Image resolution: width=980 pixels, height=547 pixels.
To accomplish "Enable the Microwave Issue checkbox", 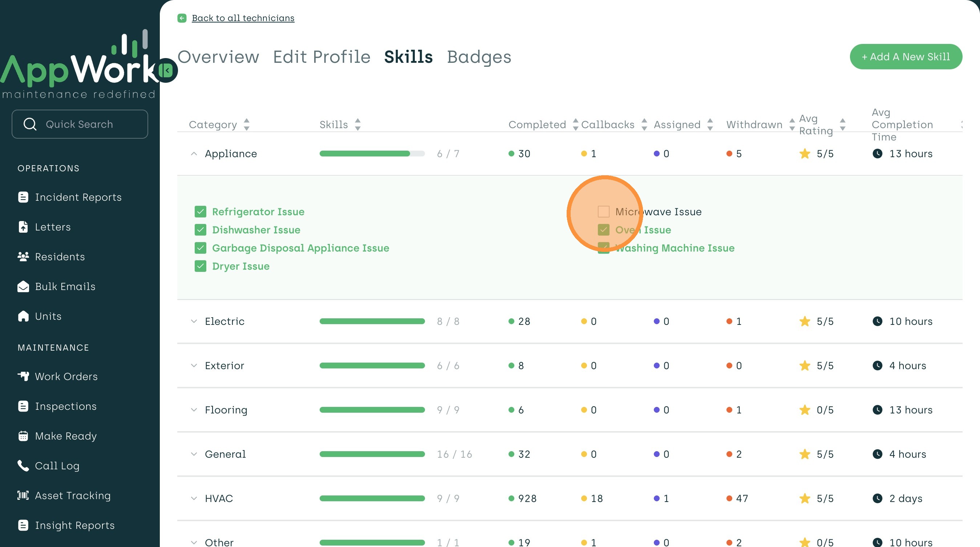I will point(603,212).
